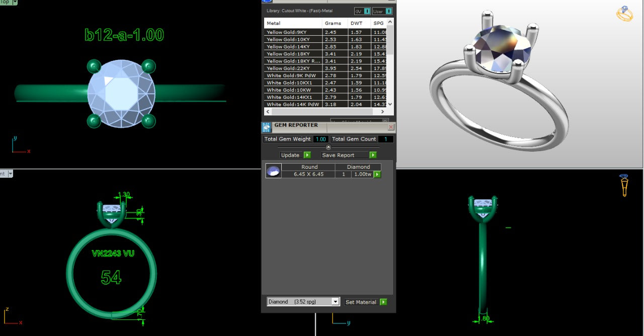
Task: Click the 1.30 dimension above the prongs
Action: pos(123,194)
